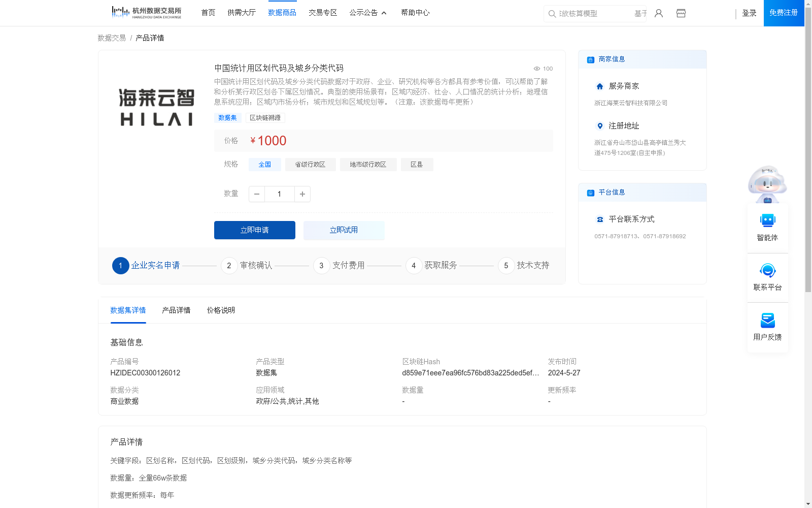812x508 pixels.
Task: Choose the 省级行政区 specification
Action: point(310,165)
